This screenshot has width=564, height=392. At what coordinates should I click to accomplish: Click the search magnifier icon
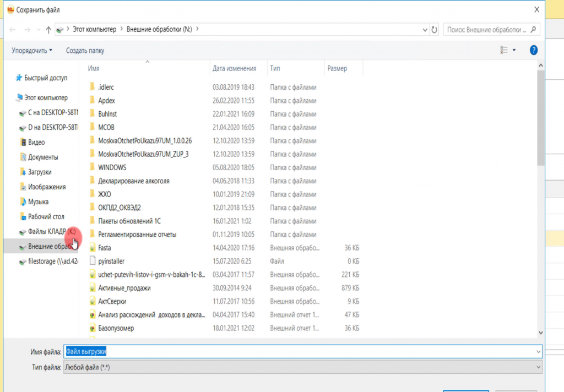[x=534, y=30]
